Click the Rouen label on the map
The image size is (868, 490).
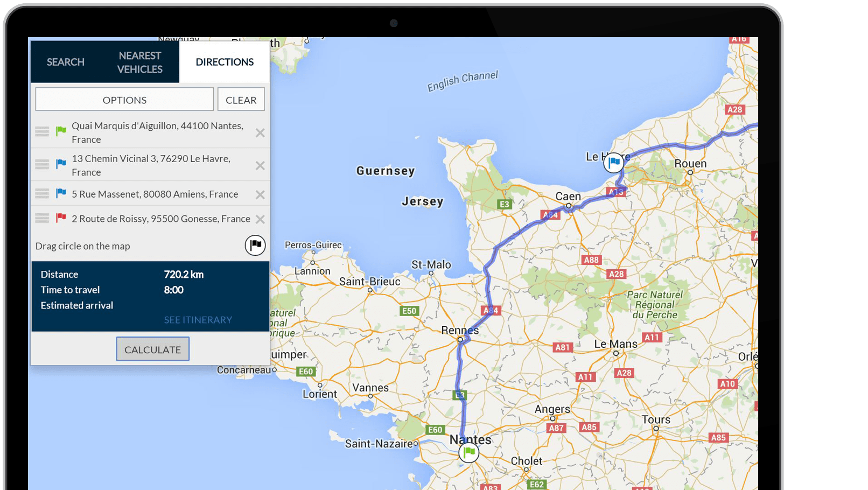click(x=690, y=163)
